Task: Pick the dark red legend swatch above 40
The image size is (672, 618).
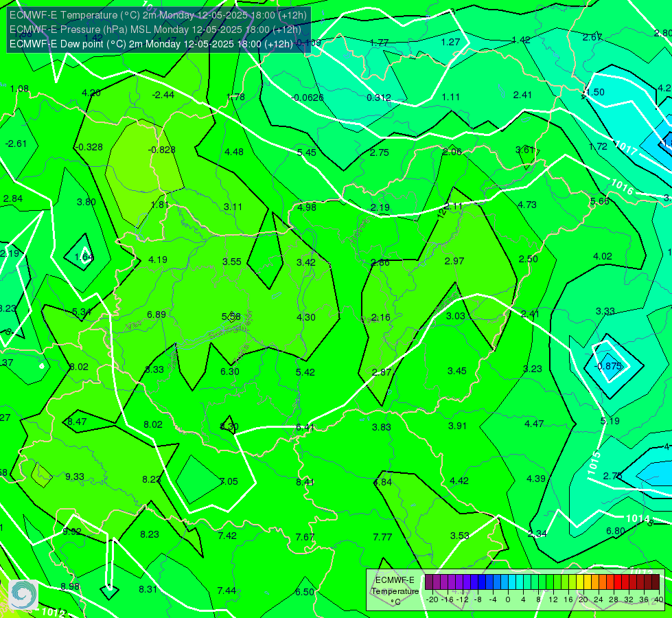Action: click(656, 582)
